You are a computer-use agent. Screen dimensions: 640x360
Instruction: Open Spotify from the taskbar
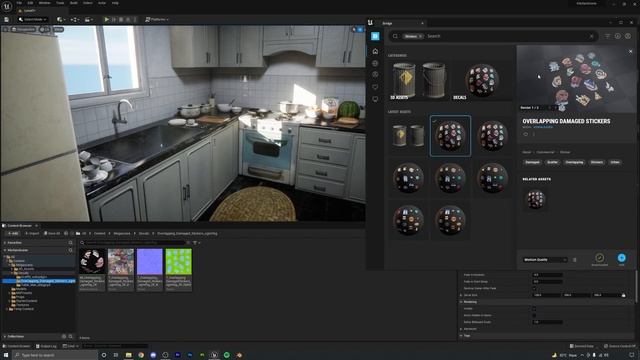click(227, 355)
